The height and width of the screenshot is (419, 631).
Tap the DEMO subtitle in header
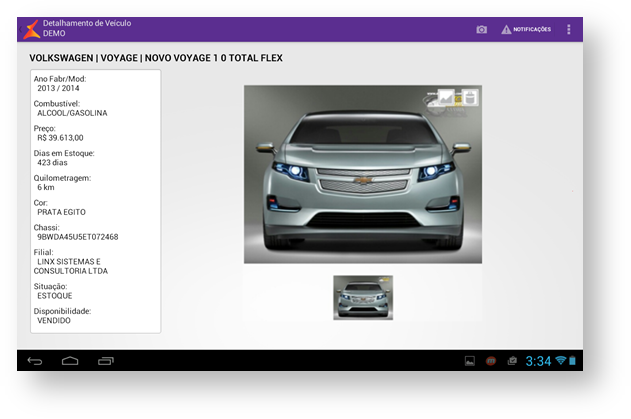click(54, 33)
